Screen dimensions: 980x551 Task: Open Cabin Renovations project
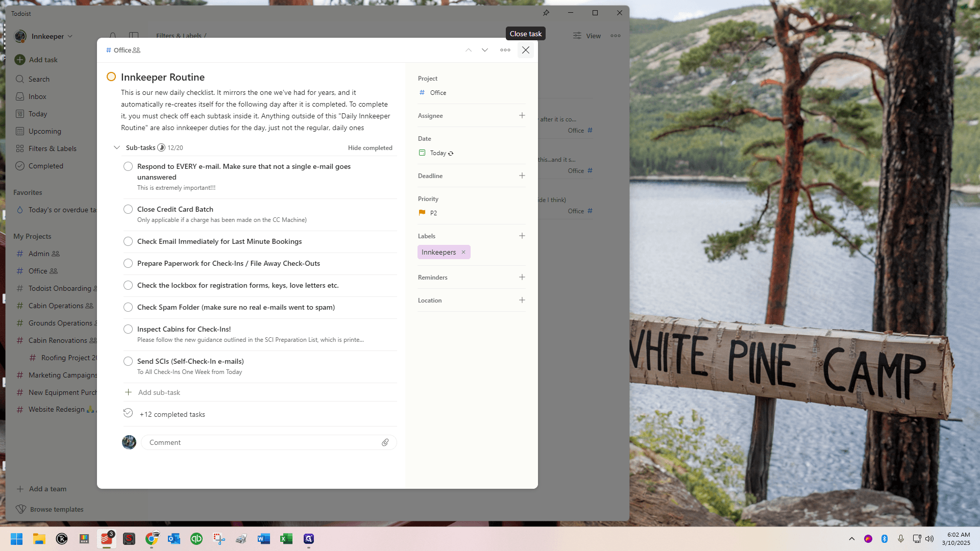[x=56, y=340]
